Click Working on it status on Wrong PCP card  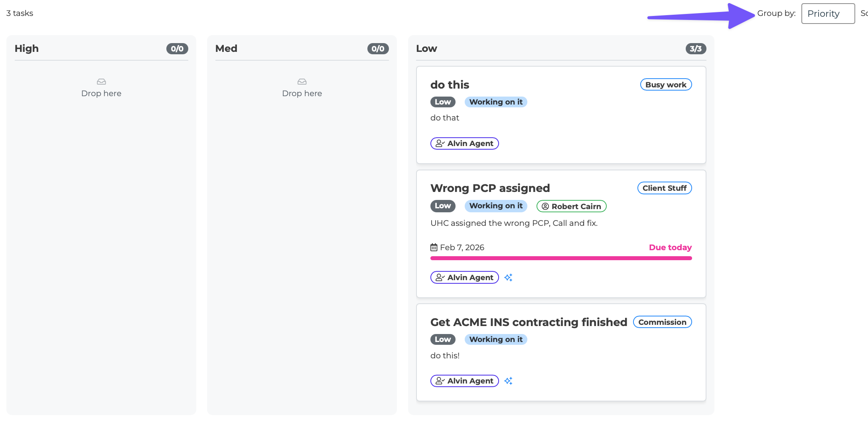(496, 206)
